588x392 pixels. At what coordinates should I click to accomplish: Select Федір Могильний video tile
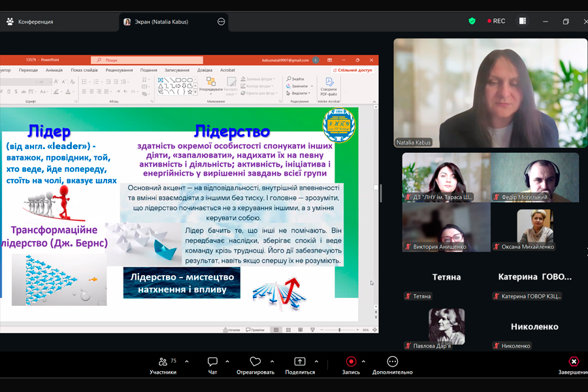click(534, 177)
